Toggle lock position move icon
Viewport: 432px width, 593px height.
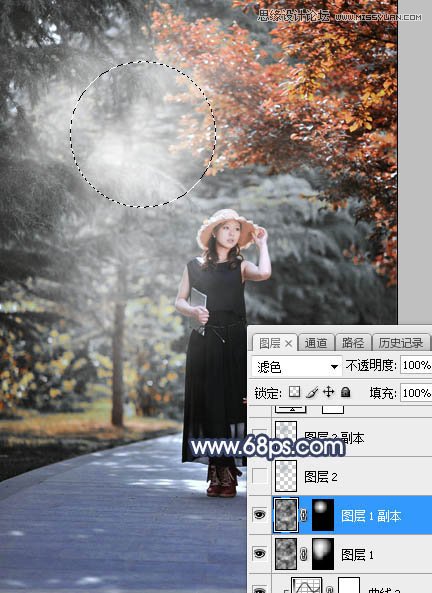point(328,392)
